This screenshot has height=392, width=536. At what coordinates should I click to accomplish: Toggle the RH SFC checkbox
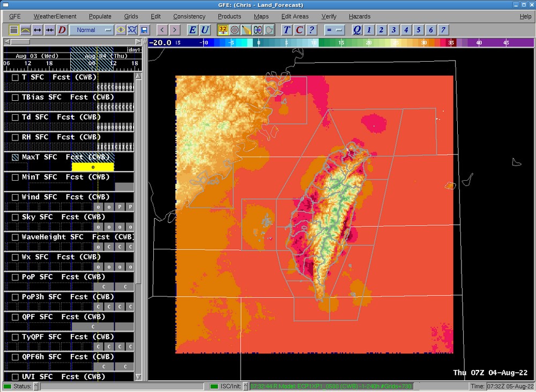click(15, 137)
